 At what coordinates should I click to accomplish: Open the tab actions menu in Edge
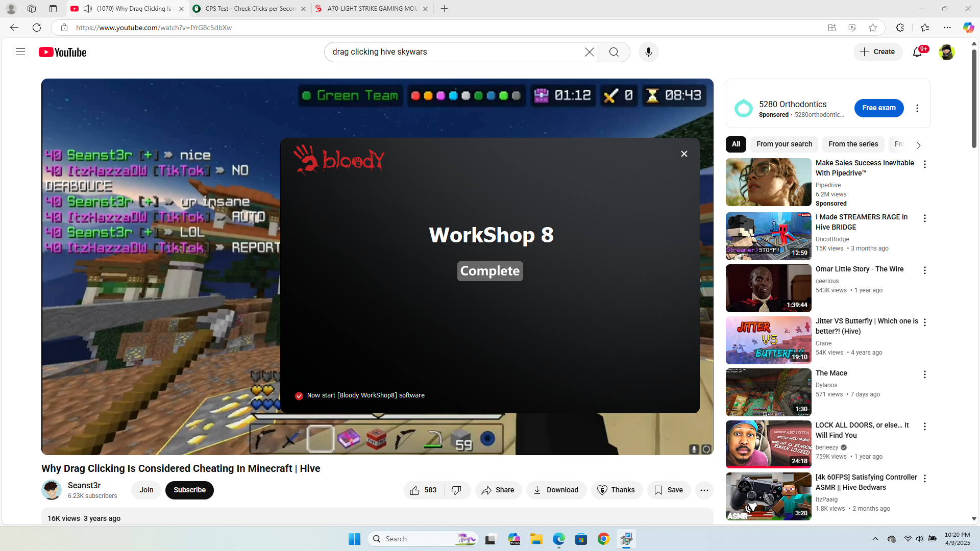(x=53, y=9)
